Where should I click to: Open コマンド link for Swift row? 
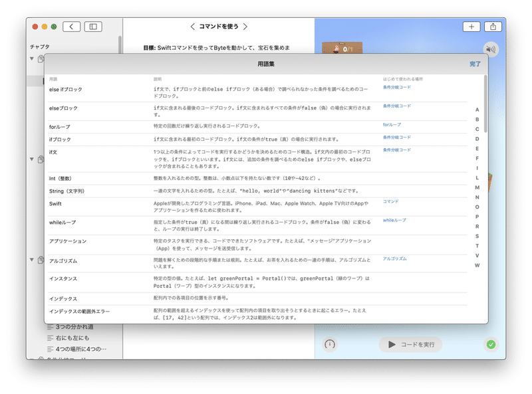coord(390,201)
